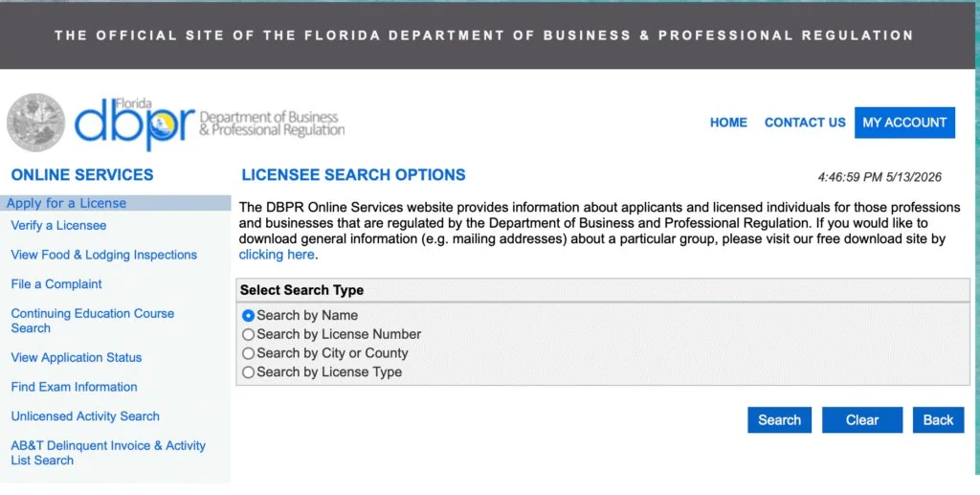Click the Florida state seal icon
The height and width of the screenshot is (495, 980).
(x=35, y=123)
